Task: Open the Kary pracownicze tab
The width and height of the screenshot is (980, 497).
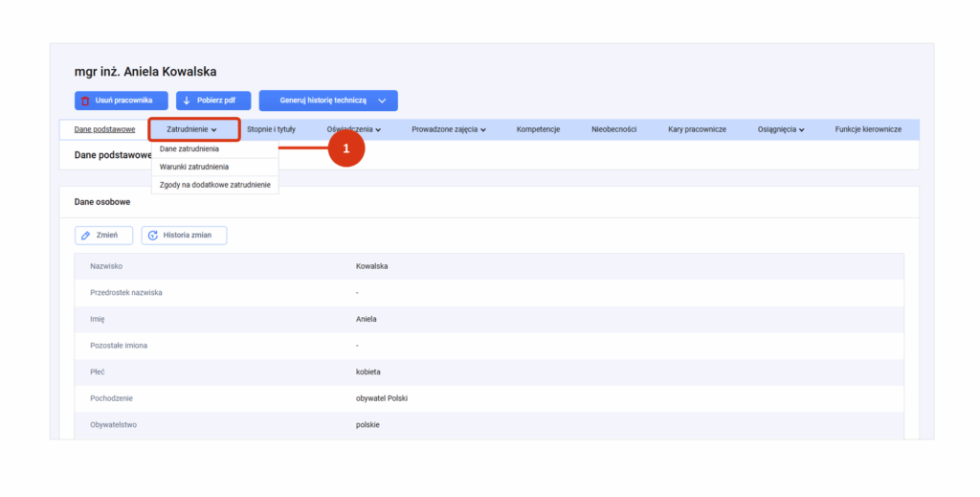Action: tap(697, 129)
